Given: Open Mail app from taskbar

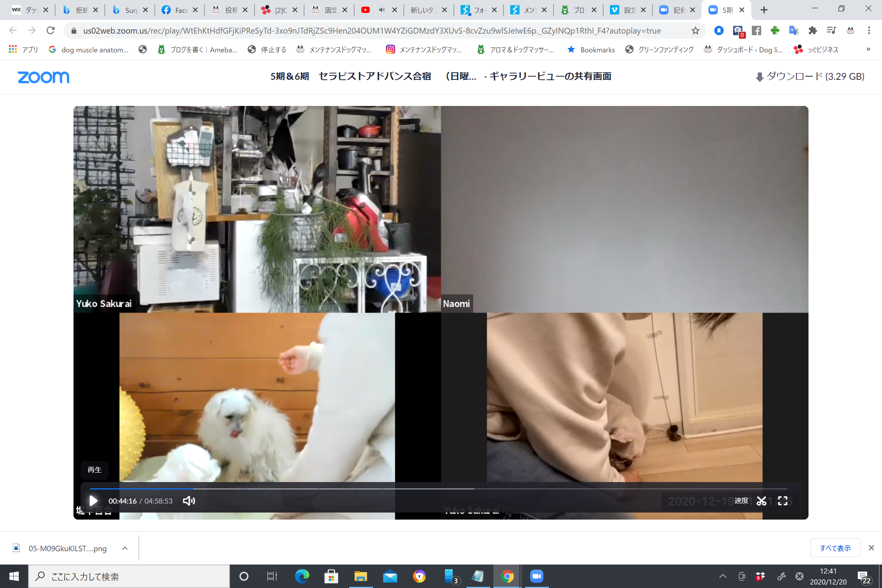Looking at the screenshot, I should tap(390, 576).
